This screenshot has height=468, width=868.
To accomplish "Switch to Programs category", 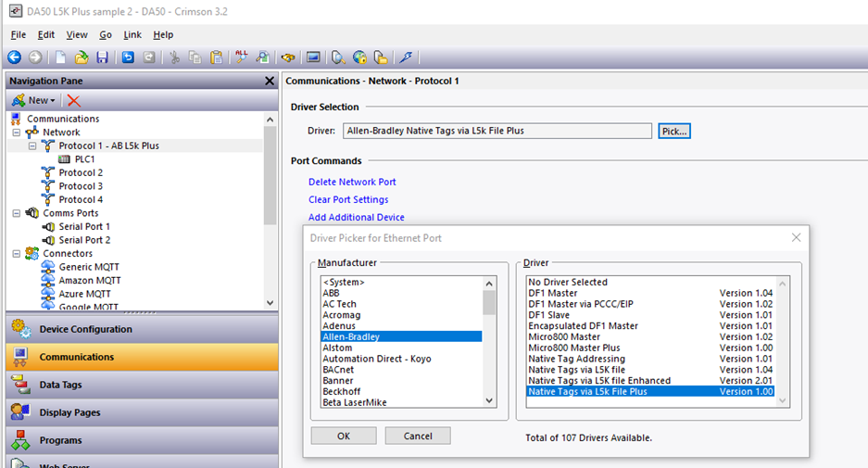I will 143,440.
